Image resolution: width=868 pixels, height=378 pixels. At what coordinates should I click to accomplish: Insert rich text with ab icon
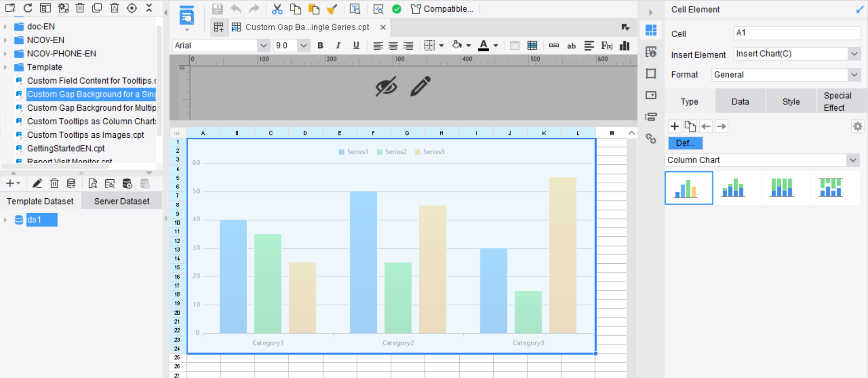click(x=571, y=46)
